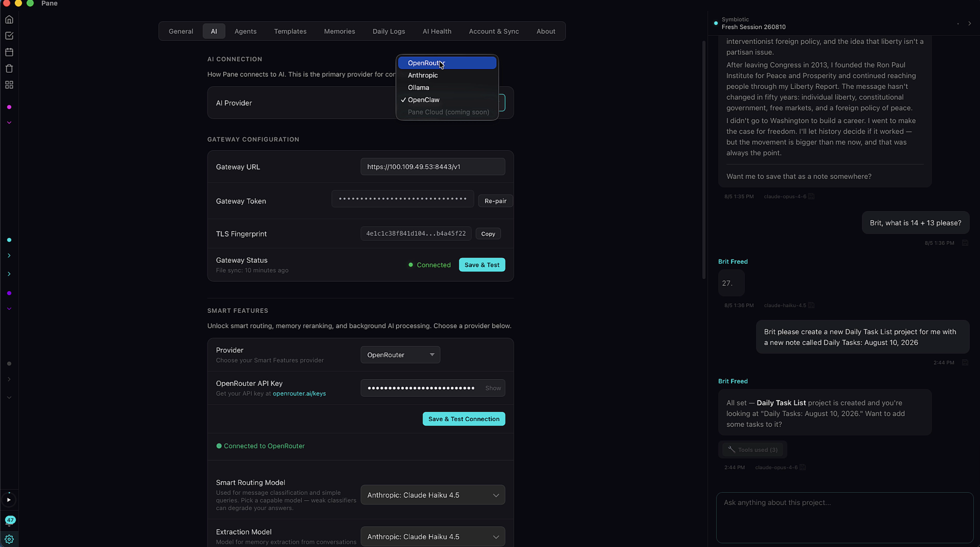Collapse the magenta chevron in the sidebar
The height and width of the screenshot is (547, 980).
click(9, 123)
